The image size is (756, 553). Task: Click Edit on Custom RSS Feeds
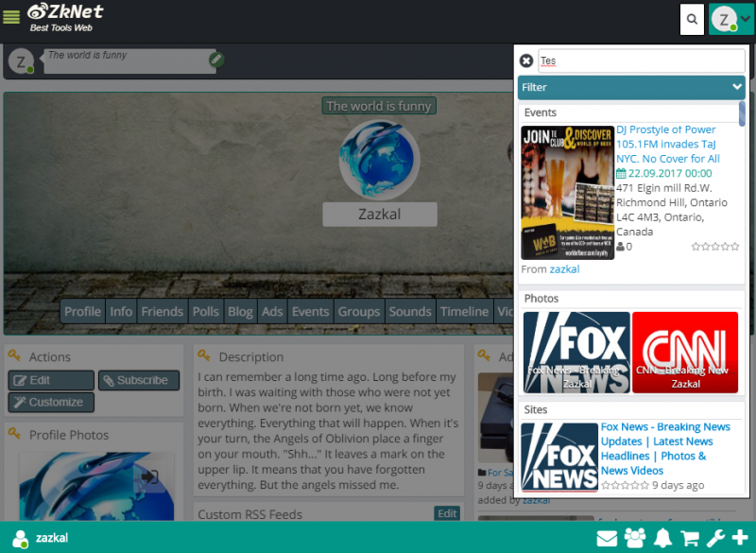(447, 513)
